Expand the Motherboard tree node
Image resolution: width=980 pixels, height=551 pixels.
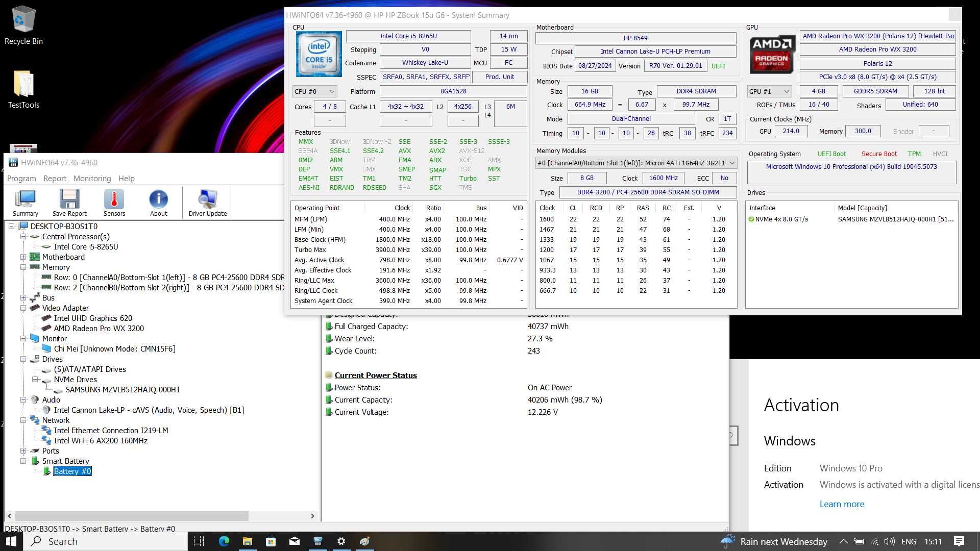point(23,257)
